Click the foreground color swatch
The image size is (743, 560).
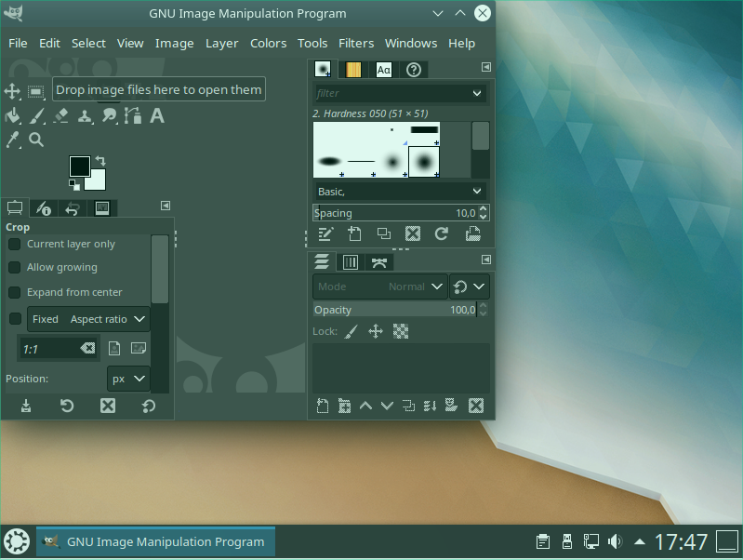coord(80,166)
